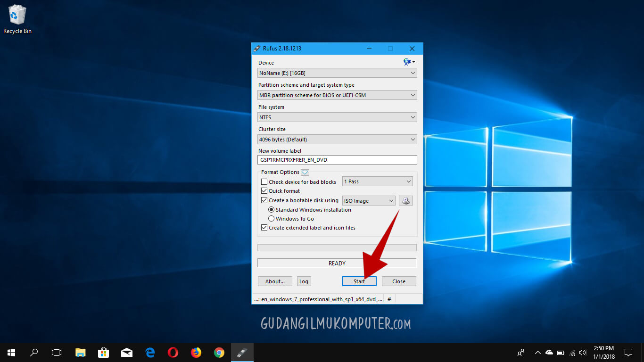Launch Firefox from the taskbar

(x=196, y=353)
